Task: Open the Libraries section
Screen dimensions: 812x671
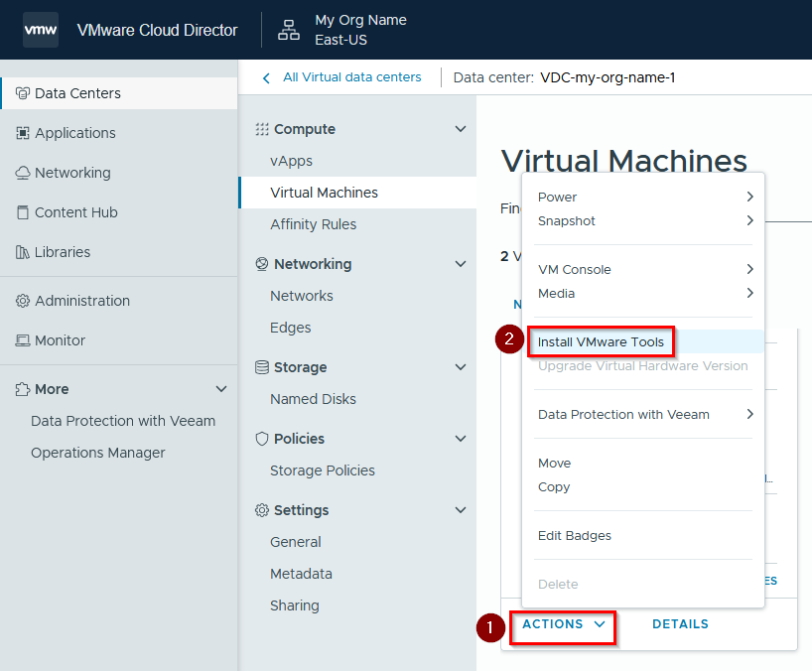Action: pyautogui.click(x=118, y=252)
